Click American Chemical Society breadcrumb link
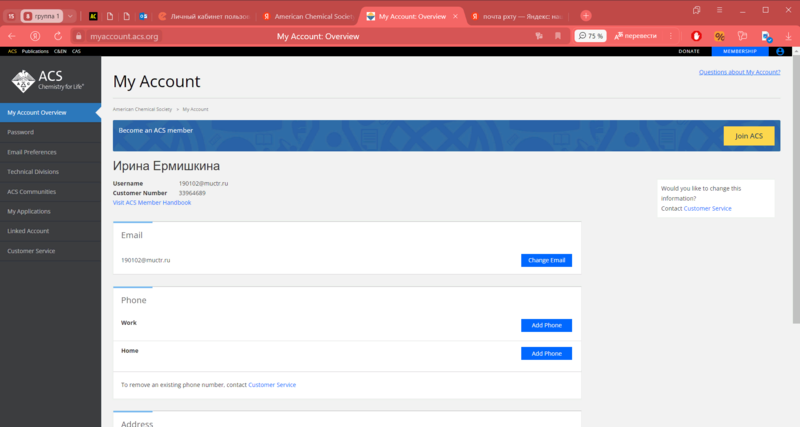The width and height of the screenshot is (800, 427). (142, 109)
